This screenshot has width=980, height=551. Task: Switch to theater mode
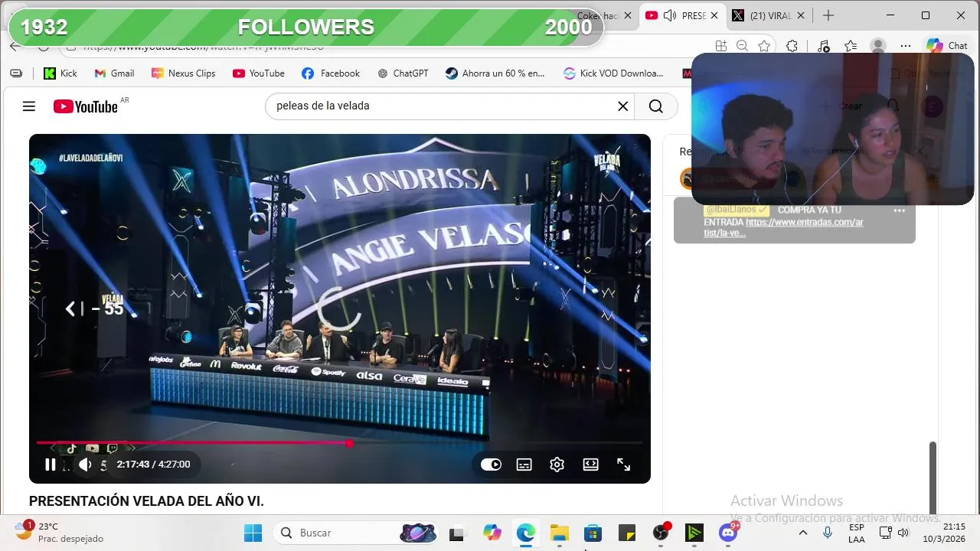pos(590,465)
